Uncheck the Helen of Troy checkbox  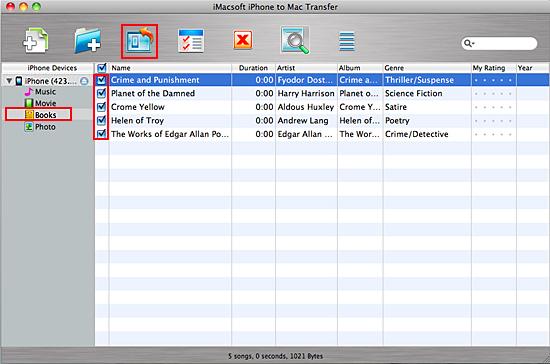(x=101, y=120)
